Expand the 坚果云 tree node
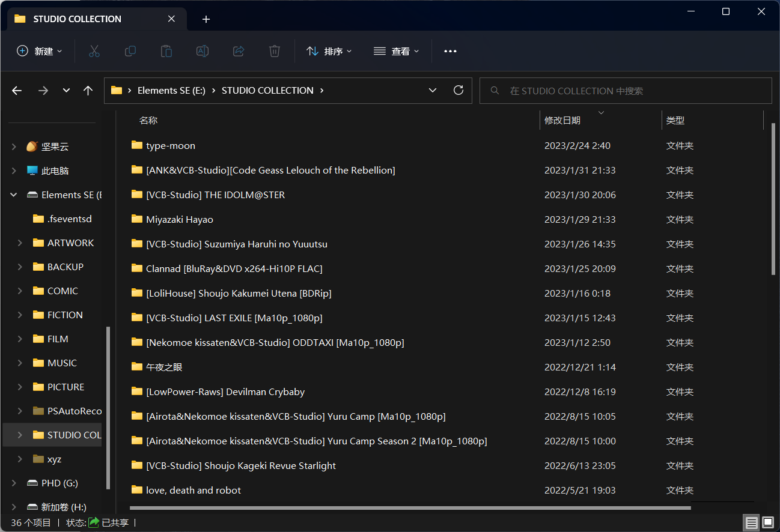This screenshot has width=780, height=532. [14, 147]
